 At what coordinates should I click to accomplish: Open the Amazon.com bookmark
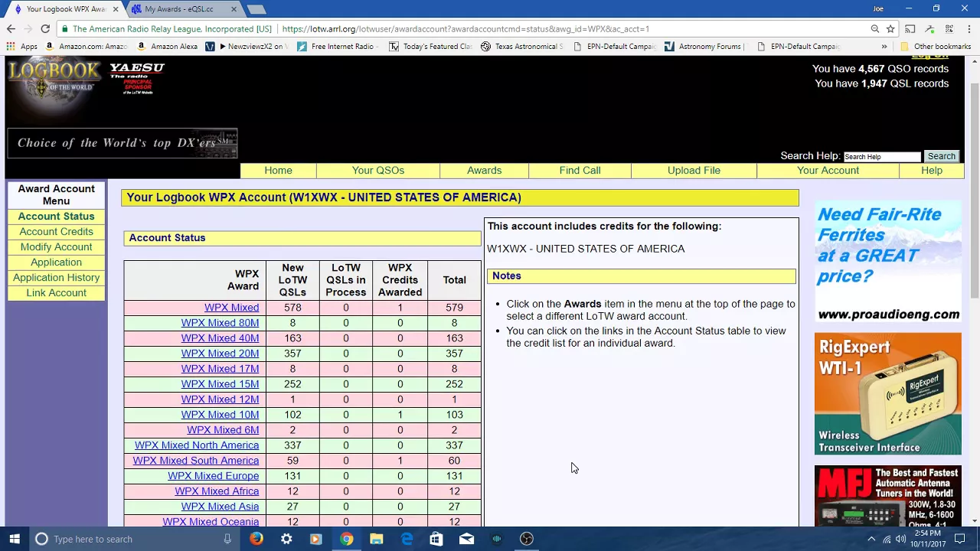coord(85,47)
